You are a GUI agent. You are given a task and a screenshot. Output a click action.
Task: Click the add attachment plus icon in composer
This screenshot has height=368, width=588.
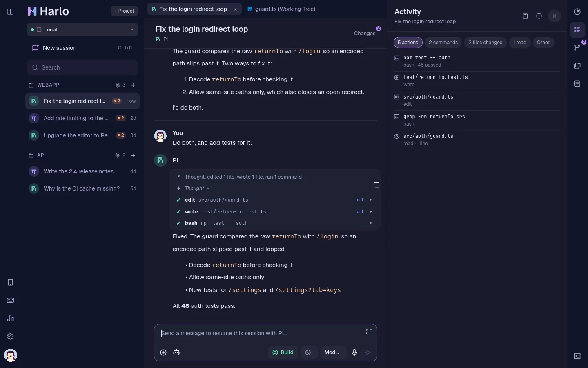163,352
